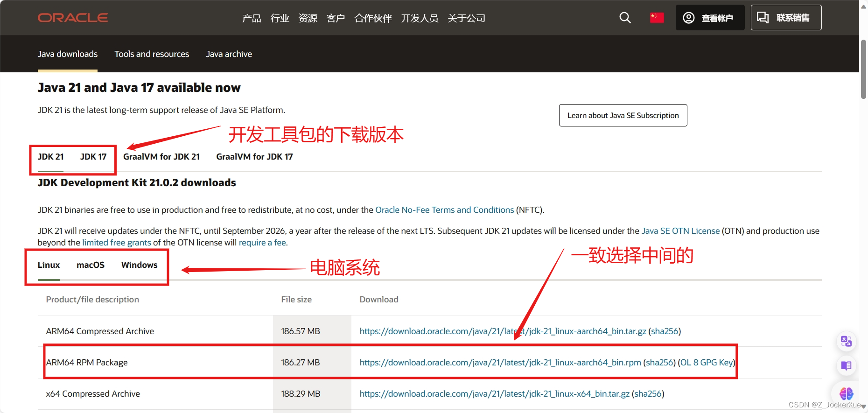
Task: Open require a fee link
Action: click(x=262, y=243)
